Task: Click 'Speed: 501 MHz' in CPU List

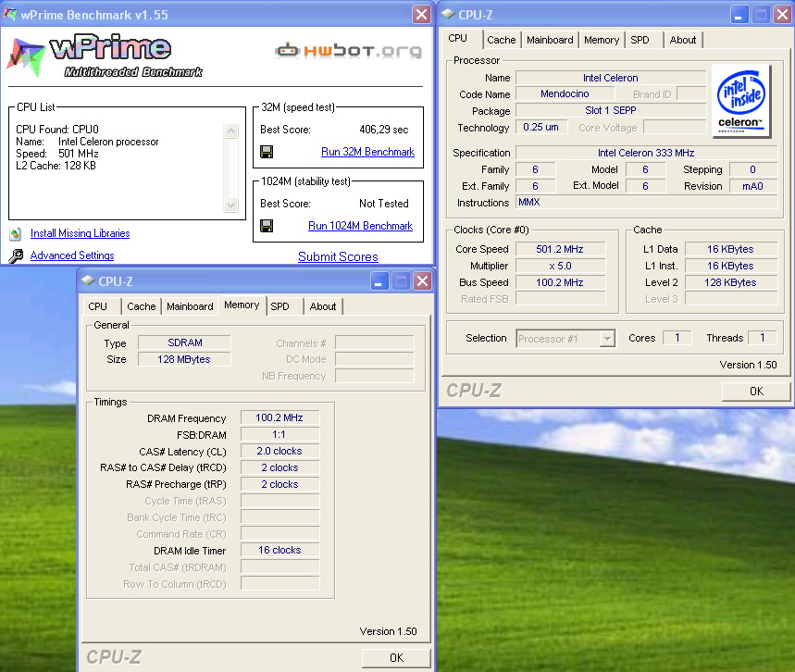Action: [x=56, y=154]
